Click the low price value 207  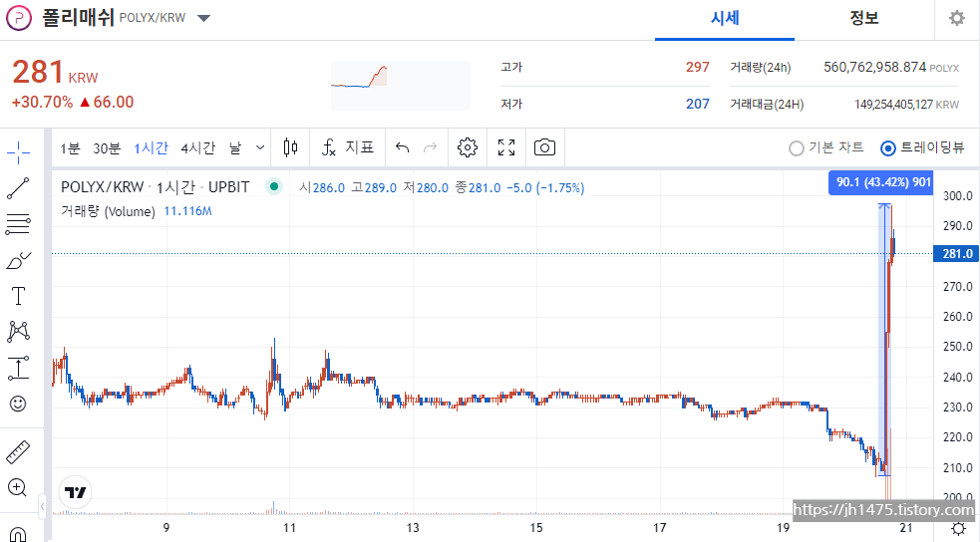(698, 104)
